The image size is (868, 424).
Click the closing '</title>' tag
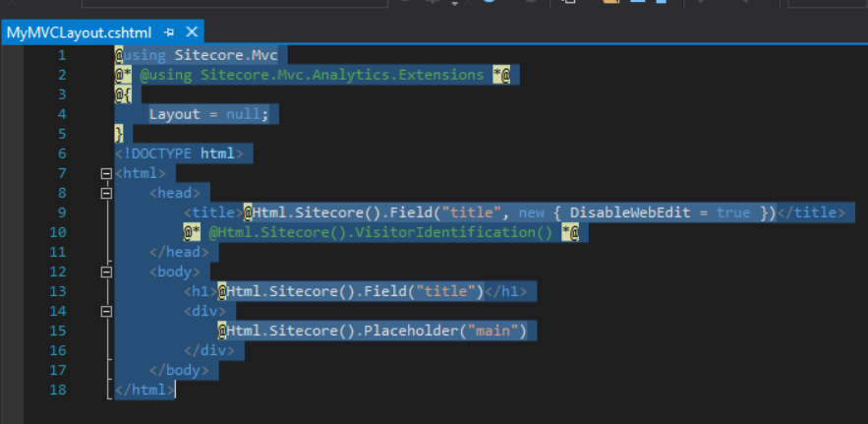[x=811, y=212]
